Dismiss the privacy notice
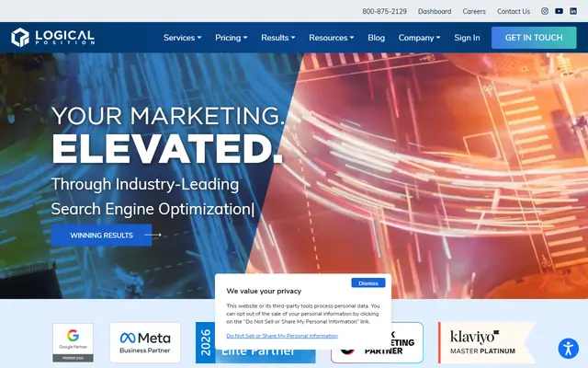This screenshot has height=368, width=588. [367, 283]
